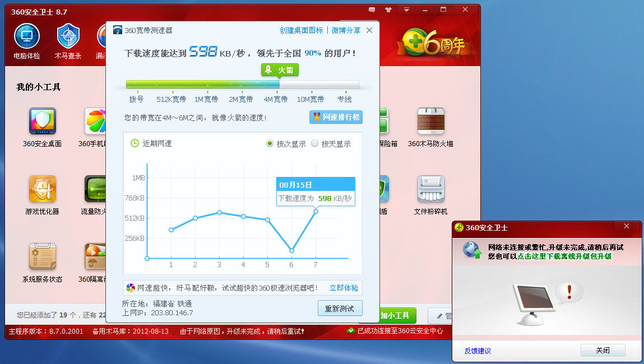Click the feedback speech bubble icon in title bar
The height and width of the screenshot is (364, 644).
tap(372, 10)
